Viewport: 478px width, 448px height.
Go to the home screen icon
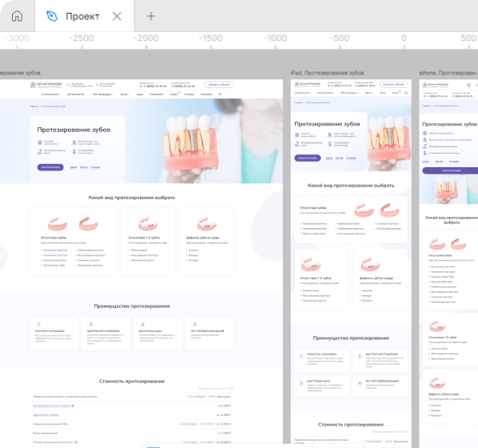pos(17,16)
